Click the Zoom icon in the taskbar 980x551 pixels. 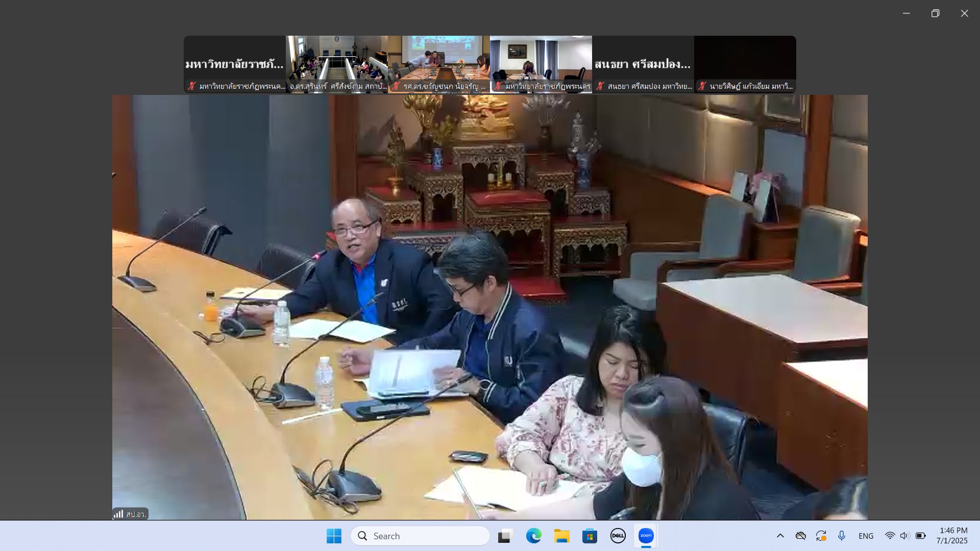tap(646, 536)
